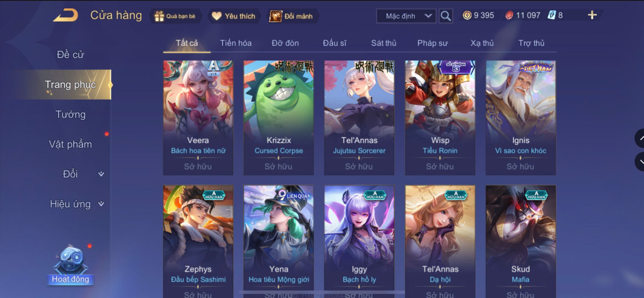Expand the Hiệu ứng sidebar menu
Screen dimensions: 644x298
[101, 204]
